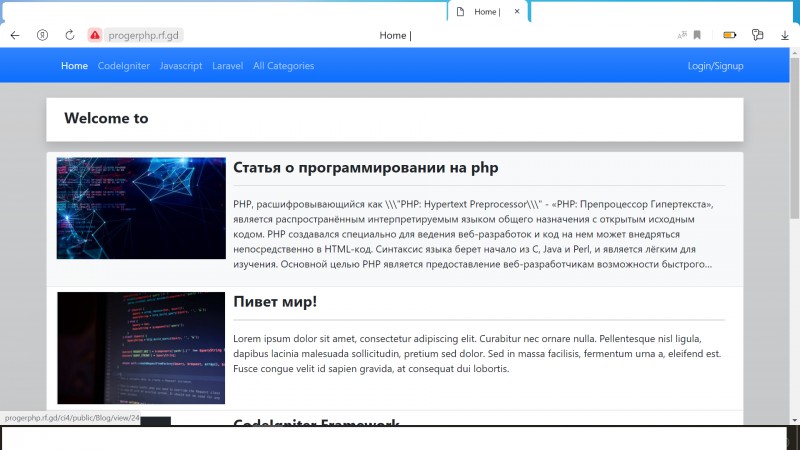
Task: Open the browser extensions icon
Action: click(x=758, y=35)
